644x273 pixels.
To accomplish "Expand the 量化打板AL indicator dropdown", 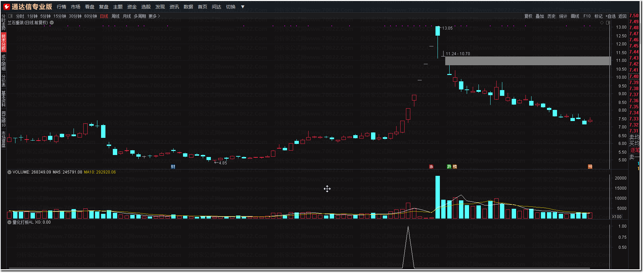I will click(9, 222).
